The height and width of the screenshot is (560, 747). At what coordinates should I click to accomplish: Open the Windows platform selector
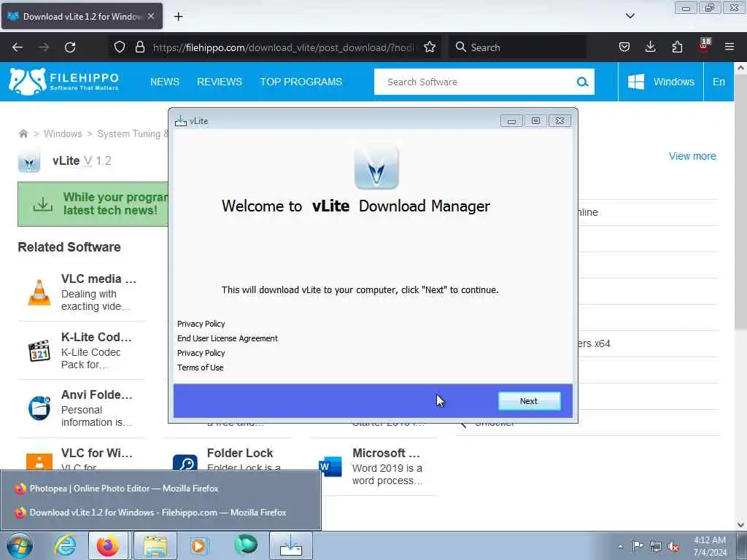tap(661, 82)
